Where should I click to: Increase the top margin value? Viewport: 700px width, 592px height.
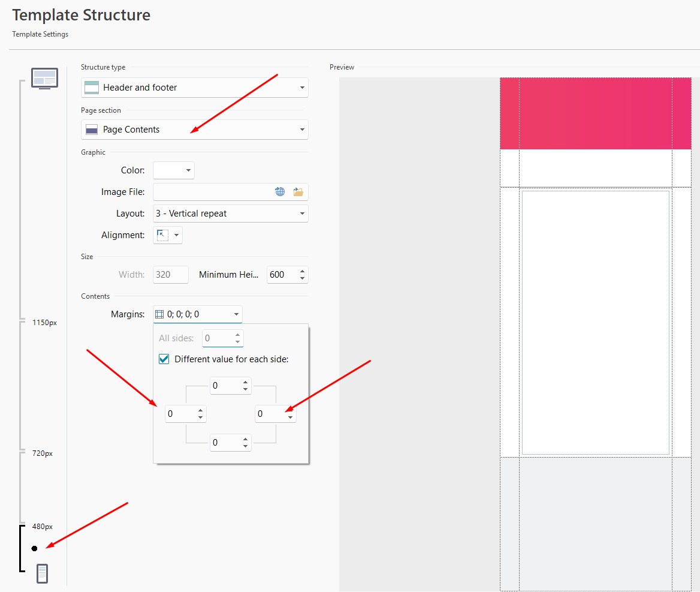tap(245, 383)
